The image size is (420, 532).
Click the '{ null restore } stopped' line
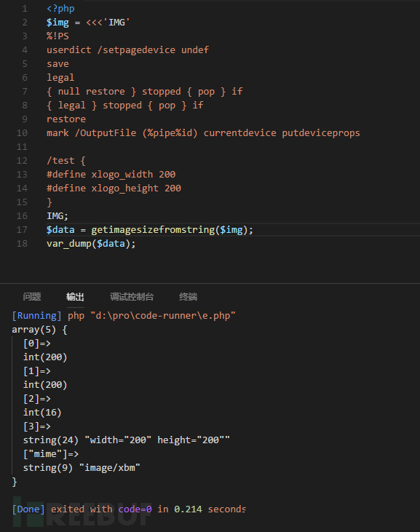(x=145, y=91)
